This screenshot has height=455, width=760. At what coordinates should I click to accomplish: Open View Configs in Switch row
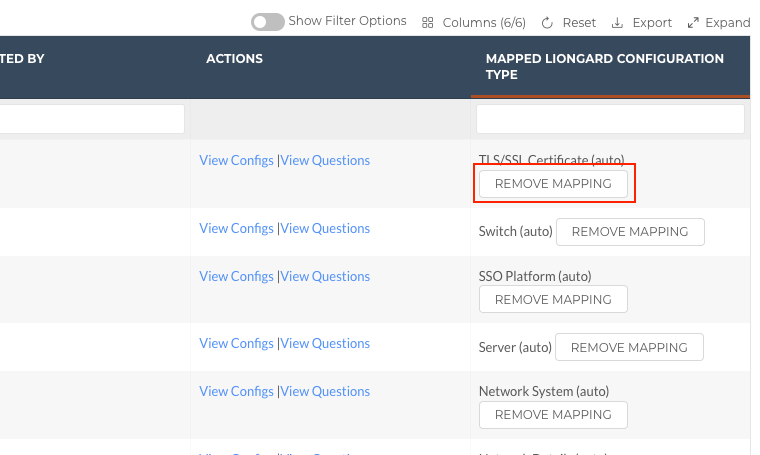pyautogui.click(x=236, y=228)
